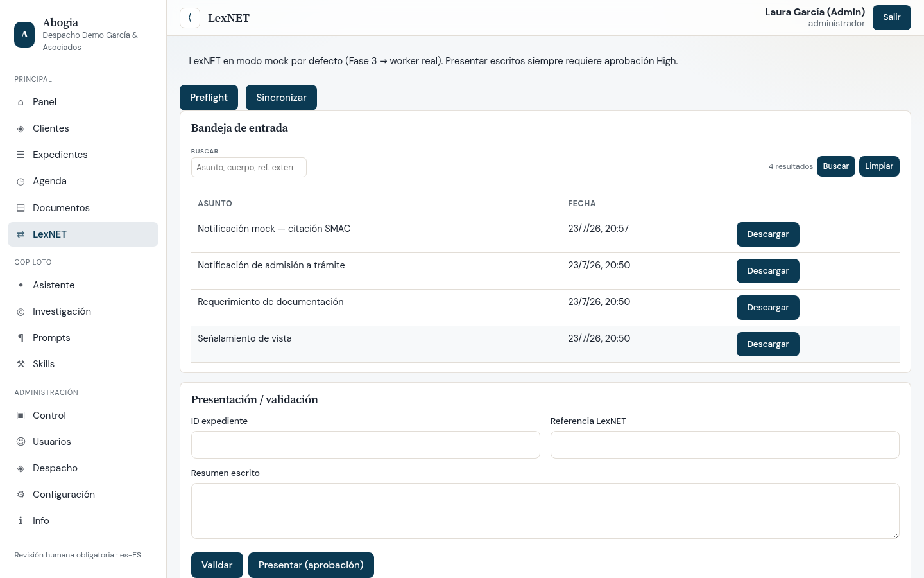This screenshot has height=578, width=924.
Task: Click the Expedientes list icon
Action: [21, 155]
